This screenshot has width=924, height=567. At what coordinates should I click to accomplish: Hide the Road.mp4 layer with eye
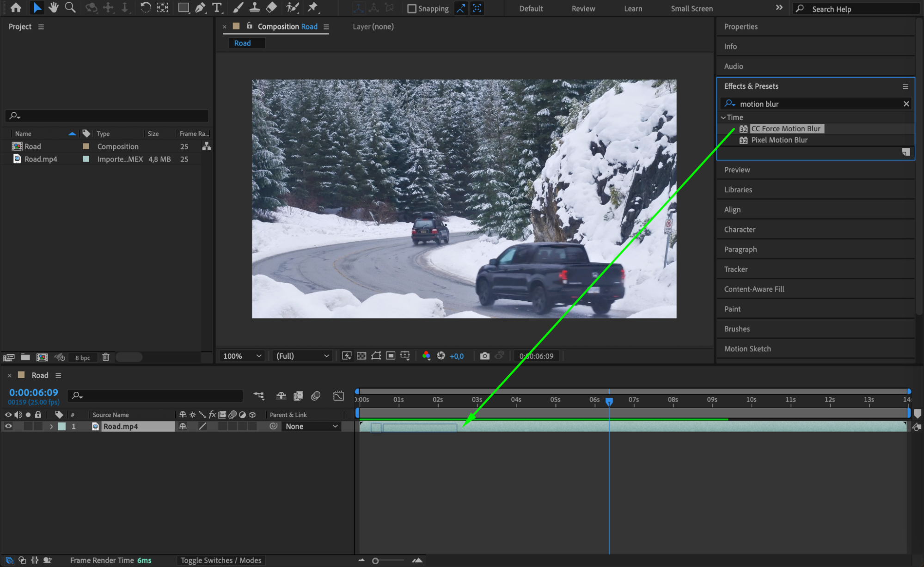pyautogui.click(x=8, y=427)
